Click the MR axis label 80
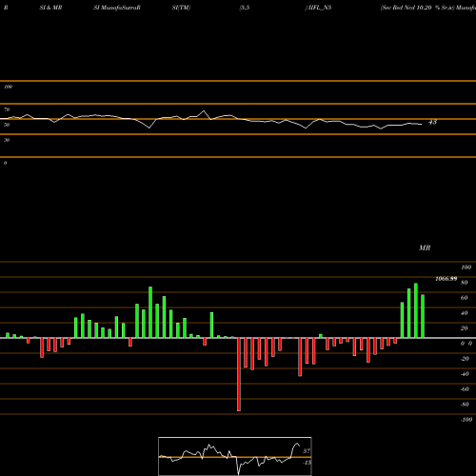Viewport: 476px width, 476px height. tap(465, 283)
